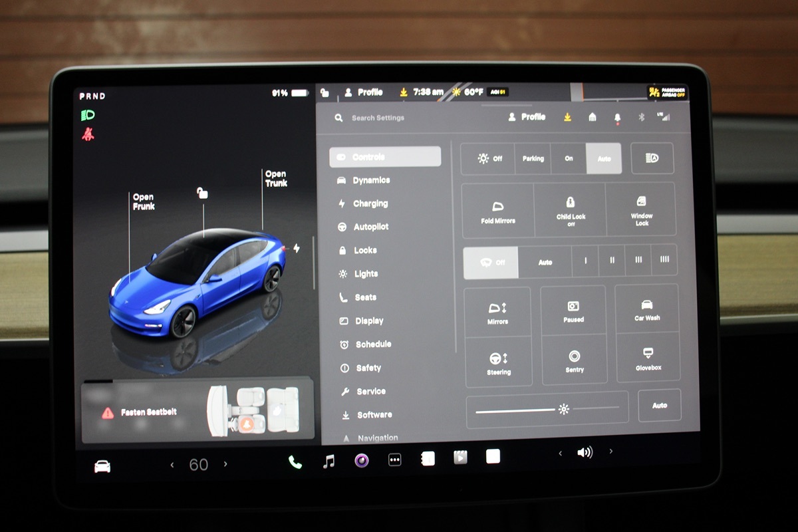798x532 pixels.
Task: Launch the purple camera app icon
Action: tap(361, 460)
